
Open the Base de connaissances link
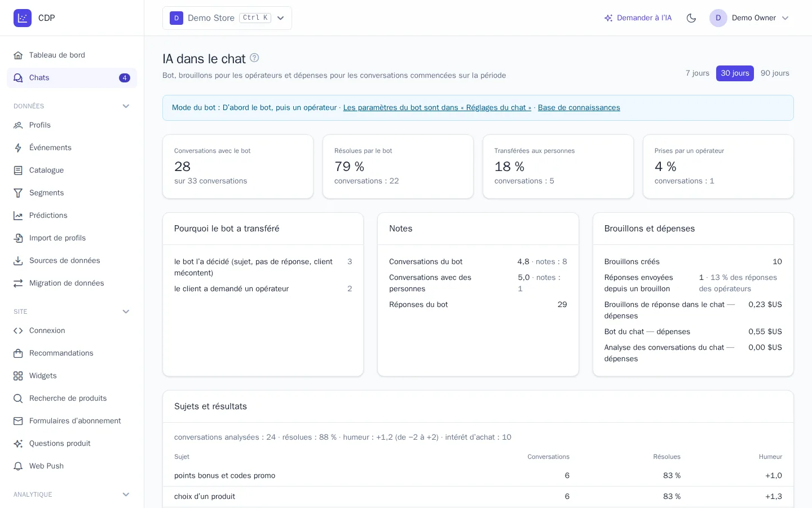[x=579, y=108]
